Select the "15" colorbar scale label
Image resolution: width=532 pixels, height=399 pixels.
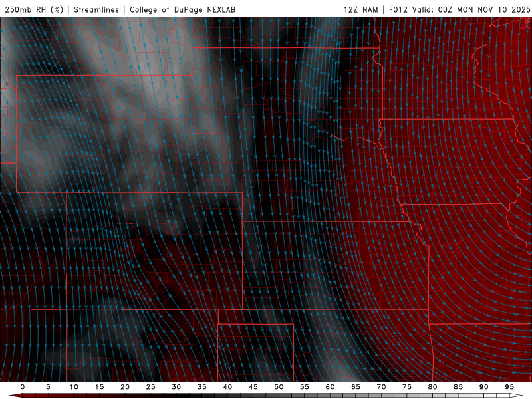coord(99,387)
